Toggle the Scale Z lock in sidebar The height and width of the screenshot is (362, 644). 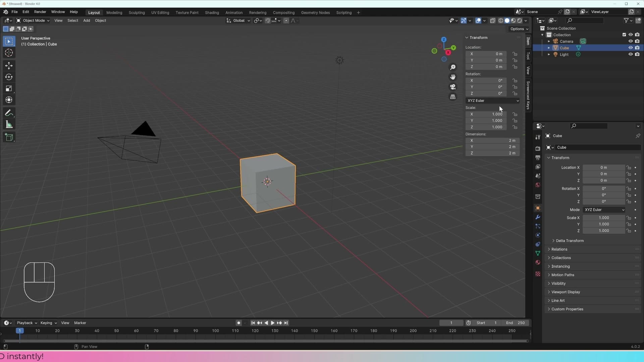pyautogui.click(x=515, y=127)
